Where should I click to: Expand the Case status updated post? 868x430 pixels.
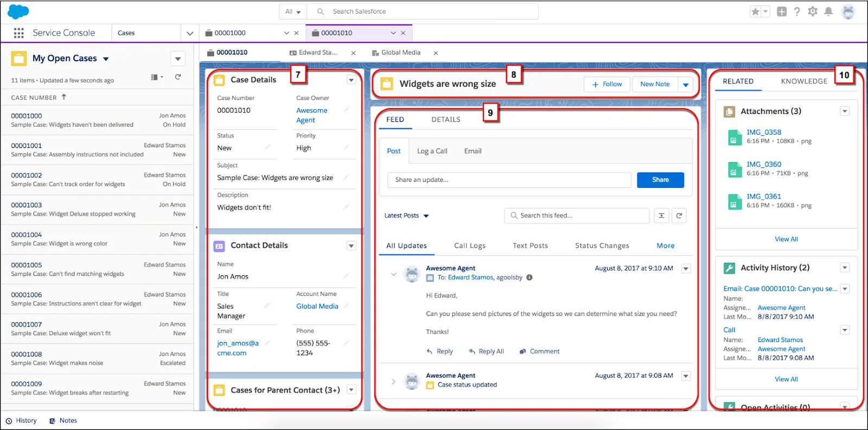click(393, 382)
